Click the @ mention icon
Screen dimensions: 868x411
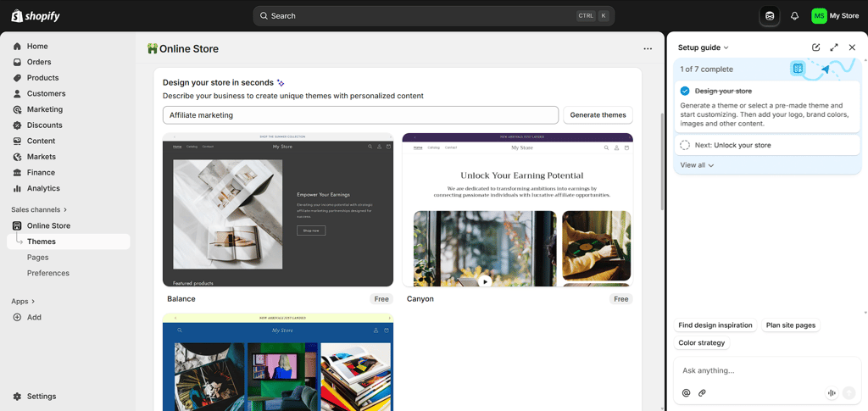click(x=687, y=393)
